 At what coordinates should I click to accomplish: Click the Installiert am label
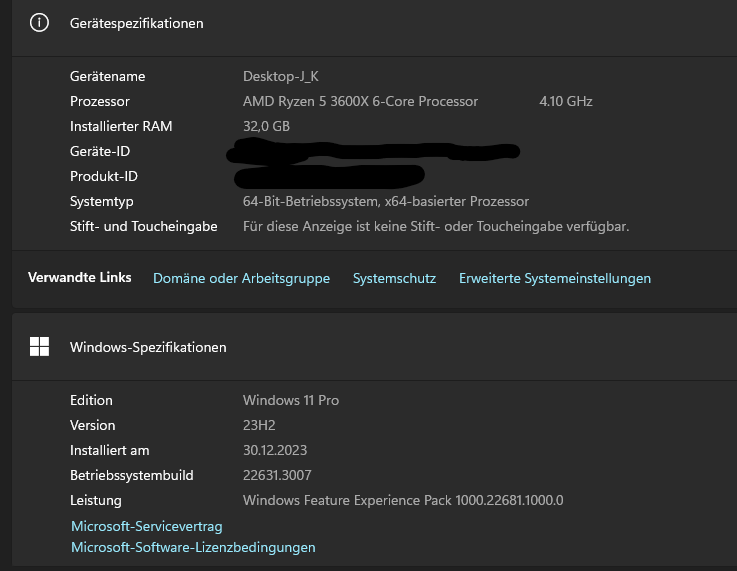point(110,450)
